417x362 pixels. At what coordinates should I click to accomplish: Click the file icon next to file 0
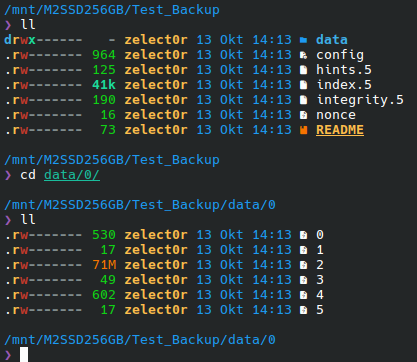pyautogui.click(x=303, y=235)
